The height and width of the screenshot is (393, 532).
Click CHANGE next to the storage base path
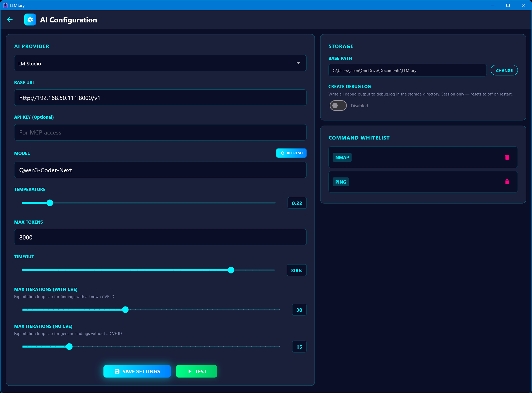pos(504,70)
